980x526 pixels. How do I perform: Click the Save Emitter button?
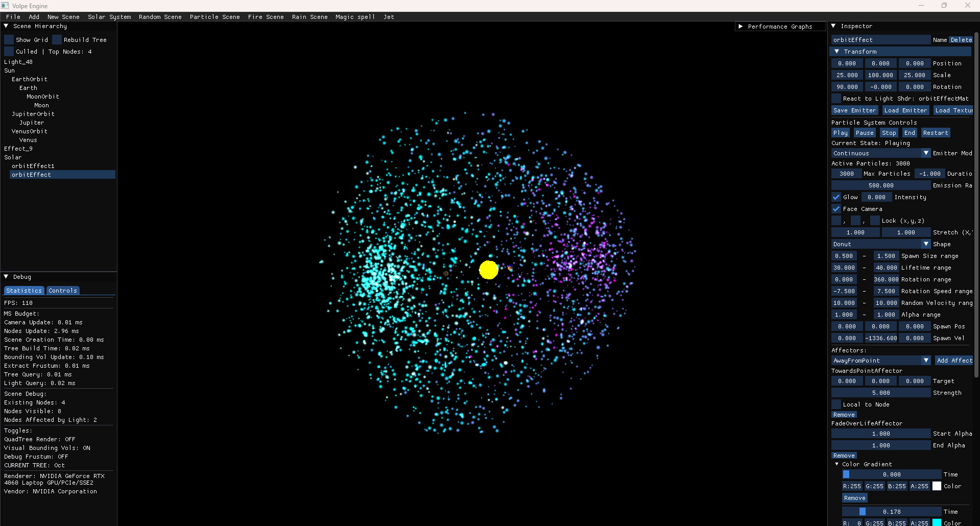(854, 110)
